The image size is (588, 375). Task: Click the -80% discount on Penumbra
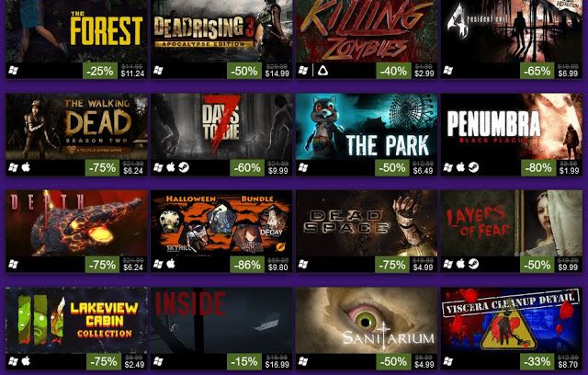pyautogui.click(x=538, y=167)
